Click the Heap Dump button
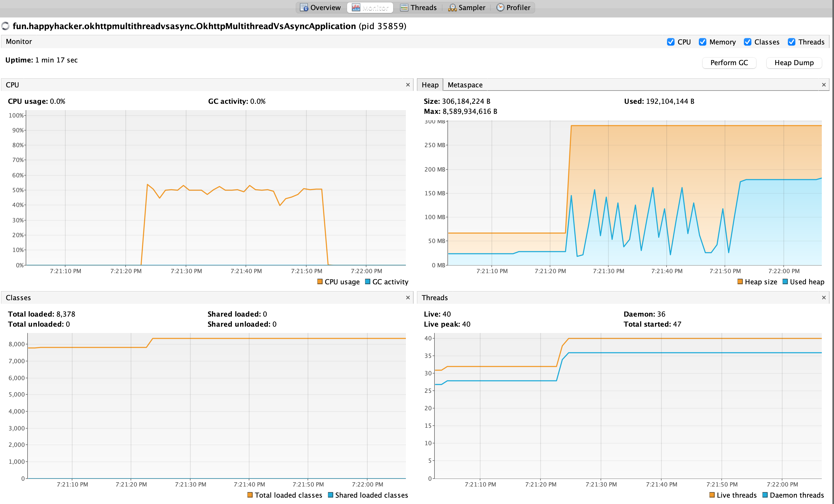 [794, 62]
